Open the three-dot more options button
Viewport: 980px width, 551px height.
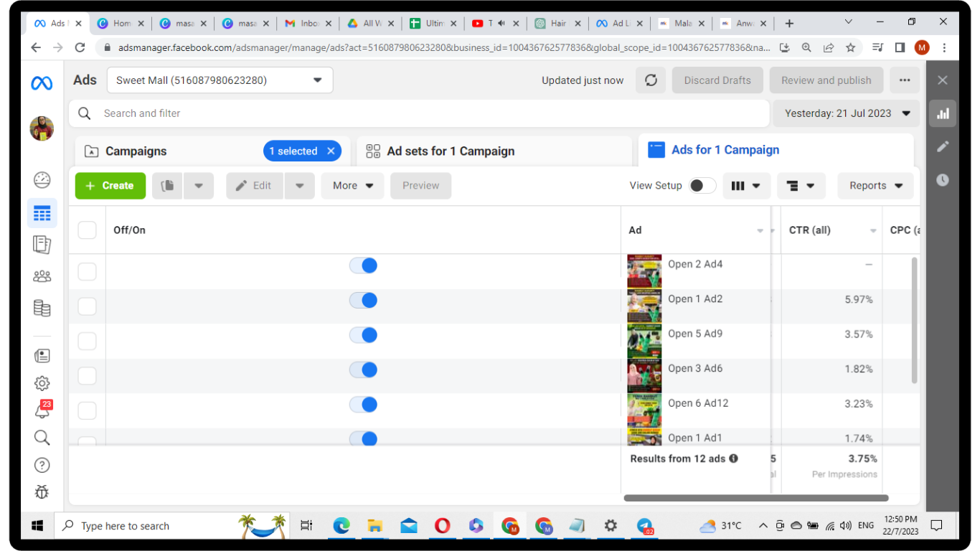click(905, 80)
